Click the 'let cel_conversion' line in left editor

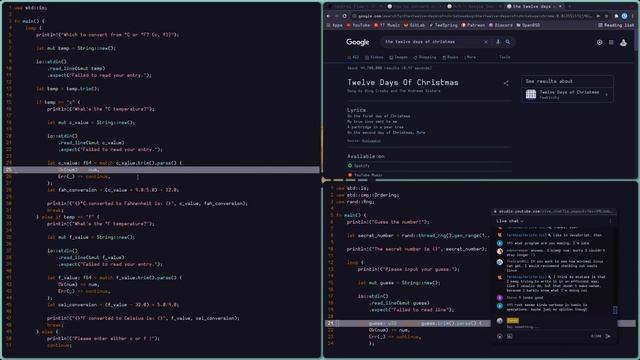tap(113, 304)
